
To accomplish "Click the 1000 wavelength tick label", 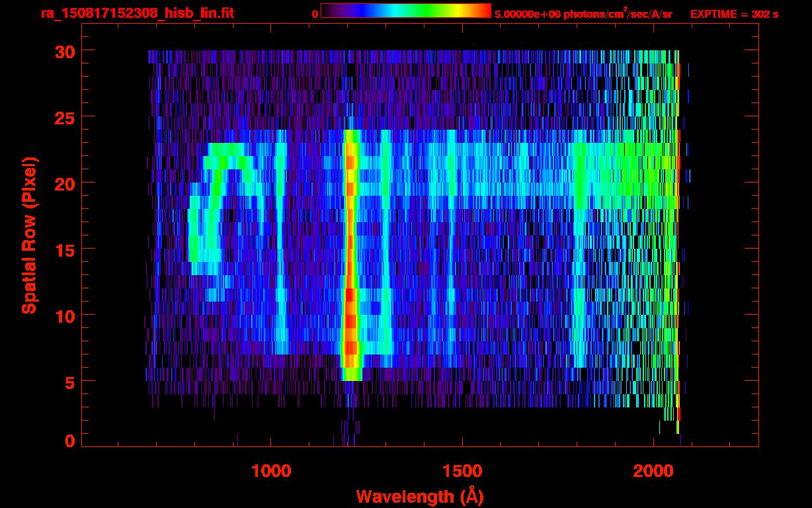I will tap(271, 471).
